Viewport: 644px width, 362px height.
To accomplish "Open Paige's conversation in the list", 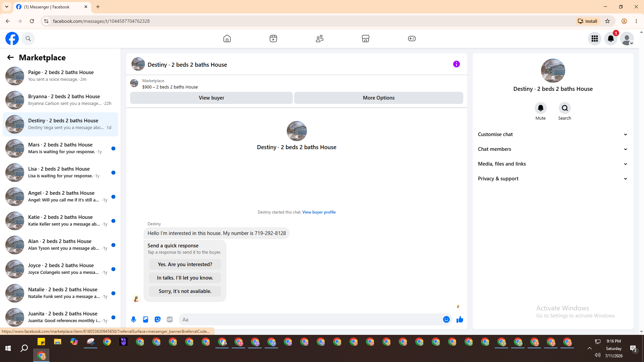I will click(60, 76).
